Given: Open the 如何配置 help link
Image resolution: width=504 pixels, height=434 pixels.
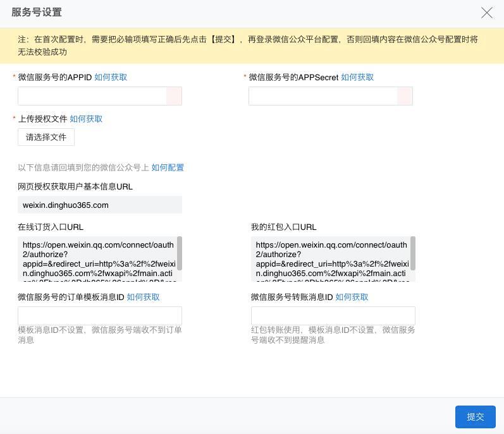Looking at the screenshot, I should [x=168, y=167].
